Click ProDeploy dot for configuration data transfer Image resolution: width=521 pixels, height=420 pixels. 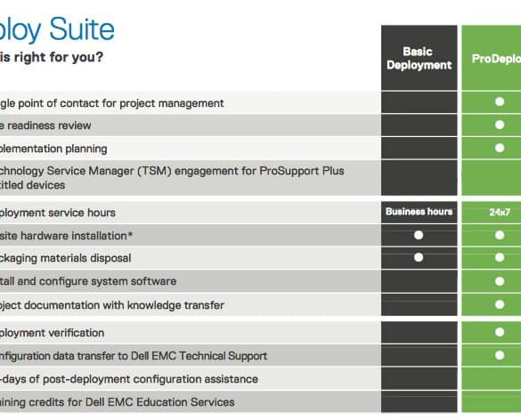[x=500, y=355]
